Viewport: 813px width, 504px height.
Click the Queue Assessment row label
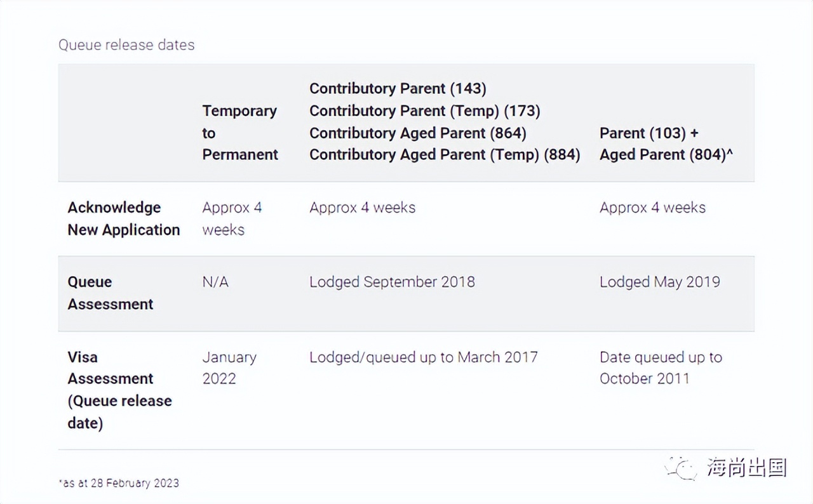(x=111, y=293)
